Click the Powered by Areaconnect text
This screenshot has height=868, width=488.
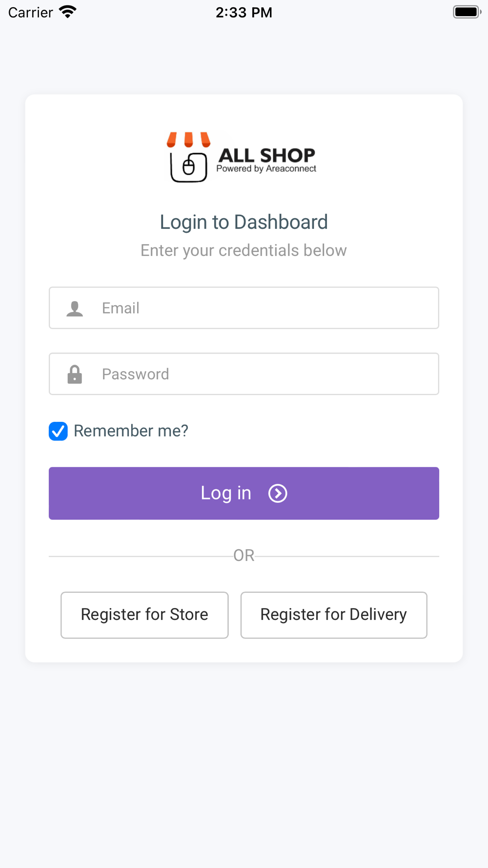coord(266,169)
